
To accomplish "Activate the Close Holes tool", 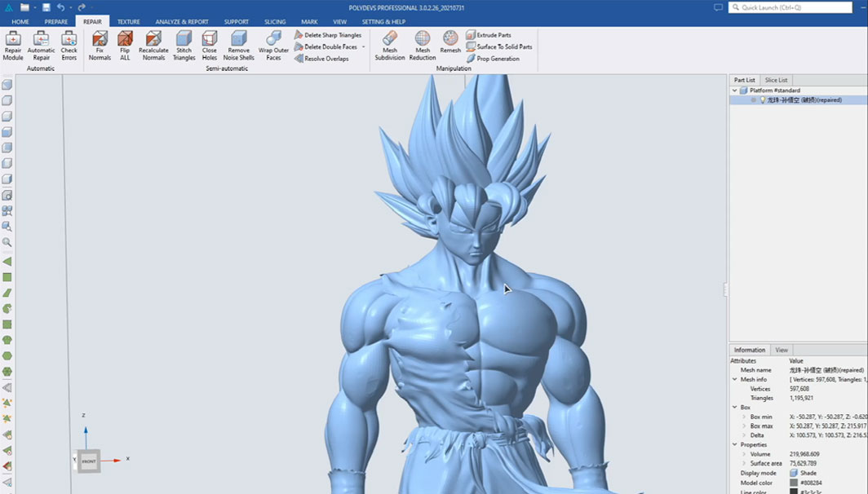I will pos(209,46).
